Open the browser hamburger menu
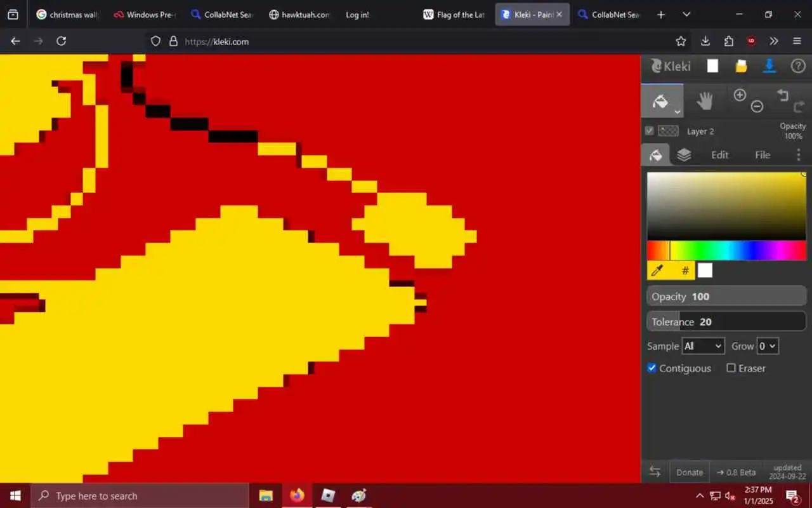This screenshot has width=812, height=508. [797, 41]
